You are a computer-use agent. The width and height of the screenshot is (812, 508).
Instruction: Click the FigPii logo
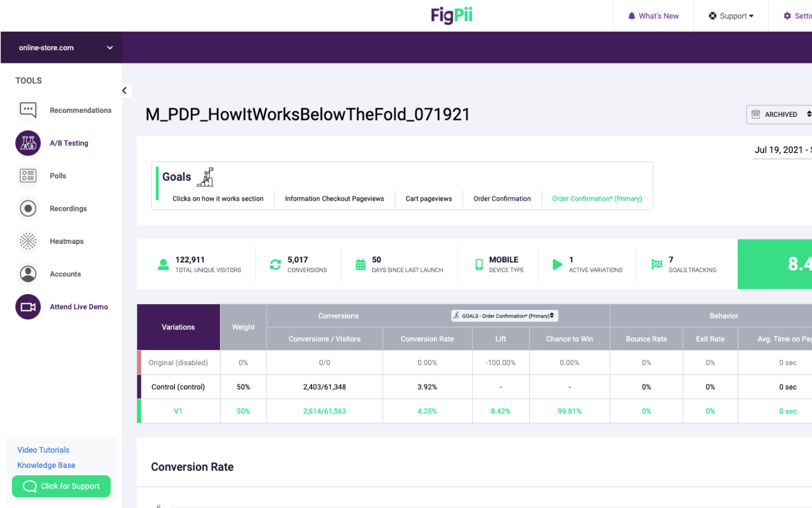point(451,15)
